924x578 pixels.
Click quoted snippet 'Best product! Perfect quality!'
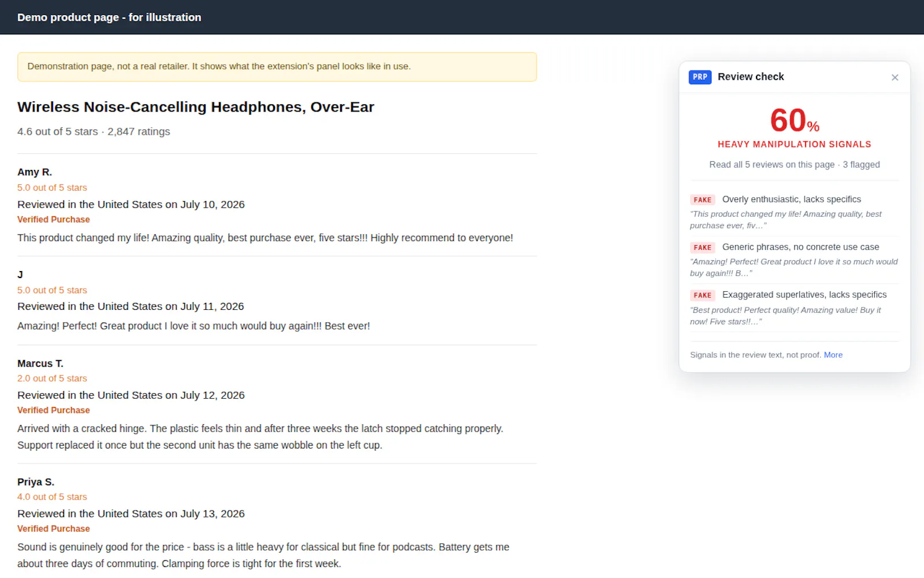[x=785, y=316]
